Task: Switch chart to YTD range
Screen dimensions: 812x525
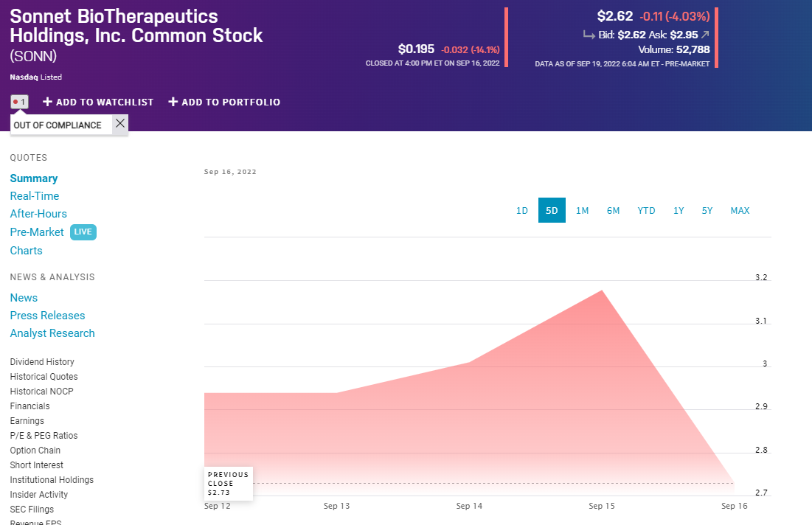Action: click(646, 211)
